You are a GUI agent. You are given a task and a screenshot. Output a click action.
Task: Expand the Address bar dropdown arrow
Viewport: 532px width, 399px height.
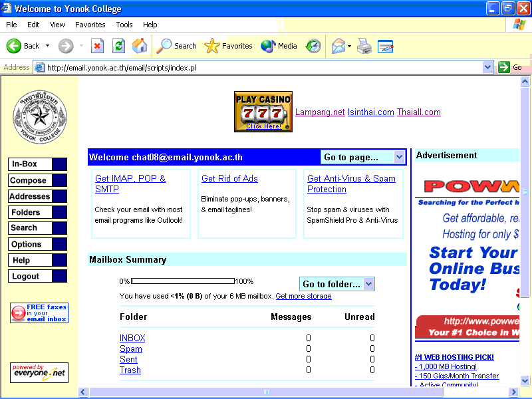coord(487,67)
